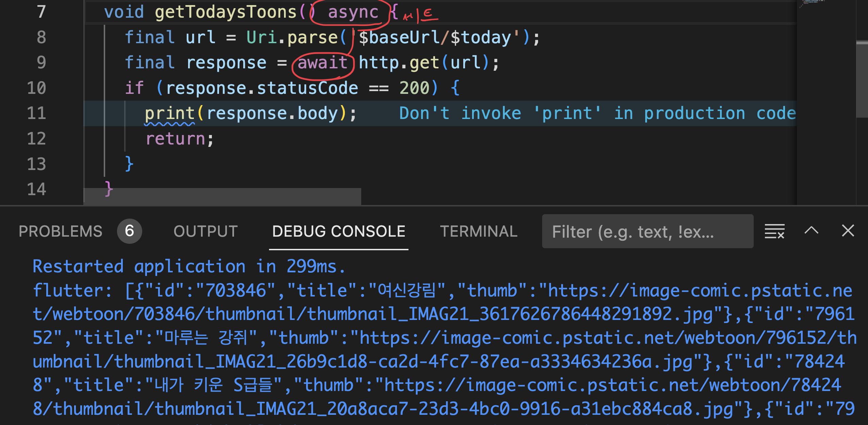The width and height of the screenshot is (868, 425).
Task: Close the bottom panel
Action: pos(848,231)
